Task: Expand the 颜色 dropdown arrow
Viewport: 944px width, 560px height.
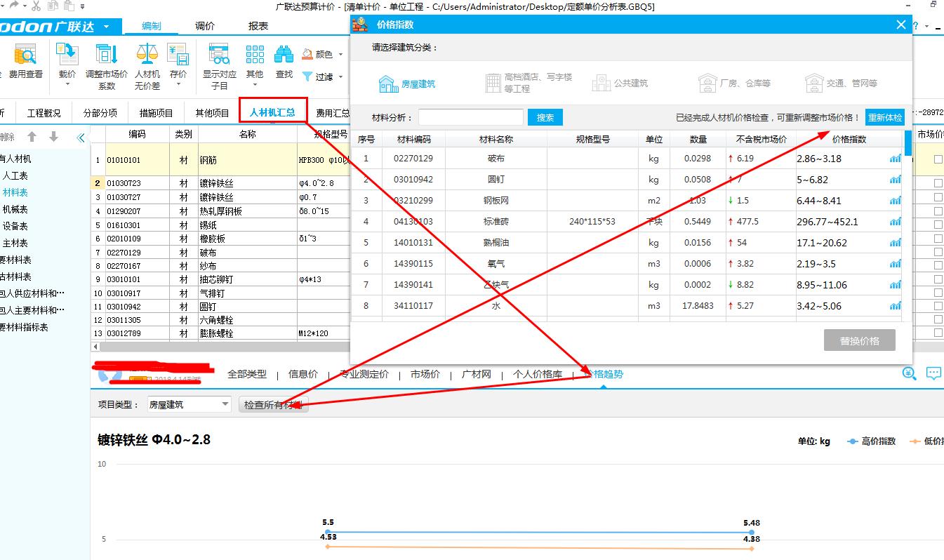Action: 340,54
